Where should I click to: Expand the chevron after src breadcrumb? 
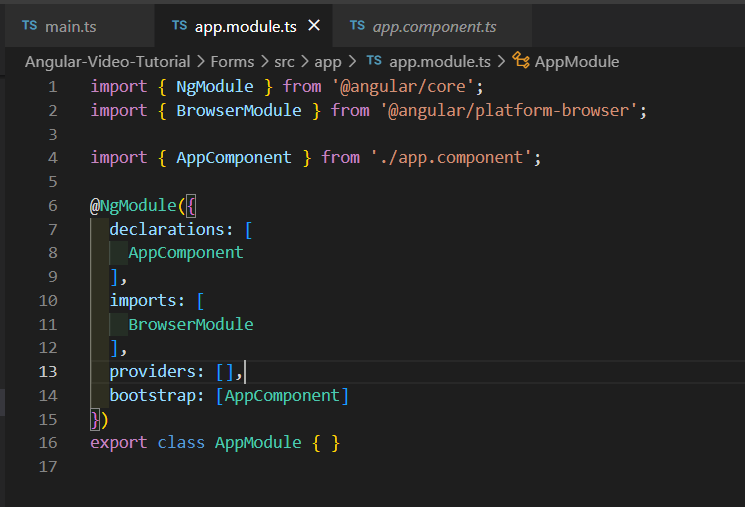305,62
